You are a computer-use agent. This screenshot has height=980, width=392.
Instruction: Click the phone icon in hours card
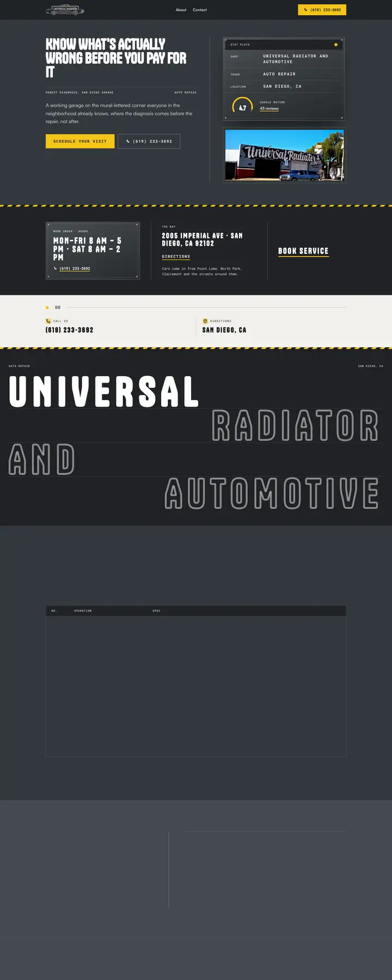tap(55, 268)
